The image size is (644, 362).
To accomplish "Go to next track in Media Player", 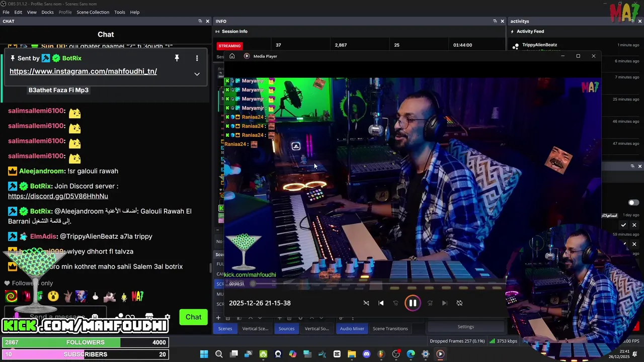I will point(444,303).
